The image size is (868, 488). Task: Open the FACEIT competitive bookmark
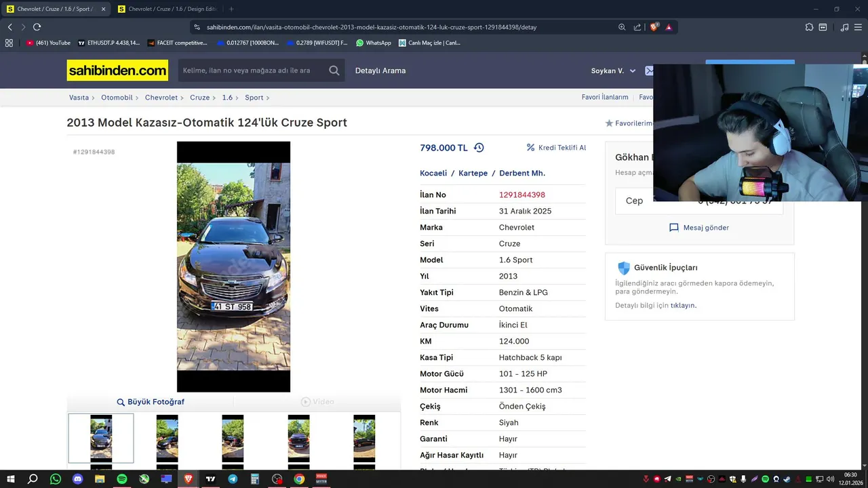pos(177,43)
